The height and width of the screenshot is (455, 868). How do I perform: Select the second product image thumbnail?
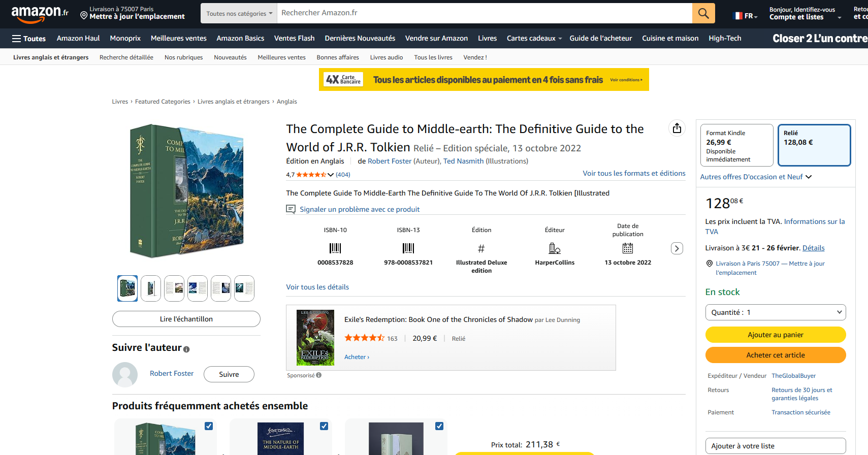tap(151, 288)
